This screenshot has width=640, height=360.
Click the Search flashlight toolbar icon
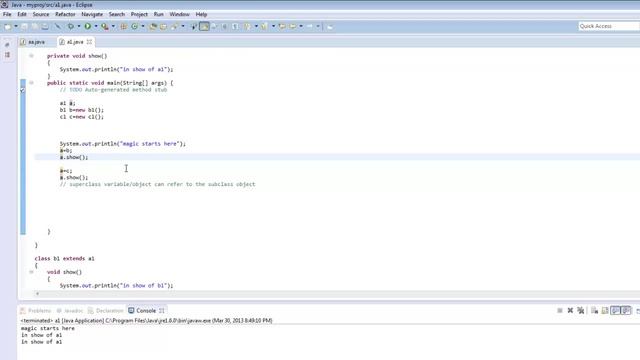tap(175, 27)
